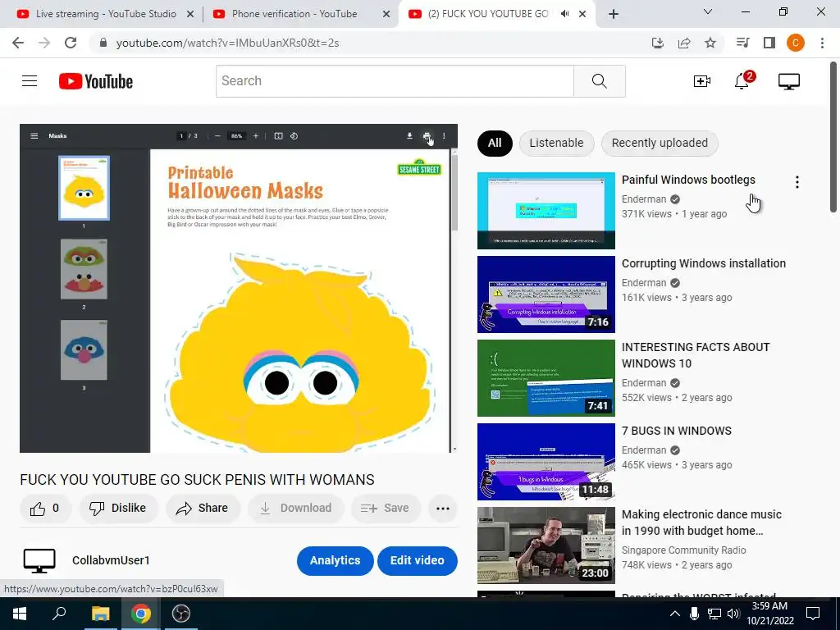
Task: Reload the page with the refresh icon
Action: coord(71,43)
